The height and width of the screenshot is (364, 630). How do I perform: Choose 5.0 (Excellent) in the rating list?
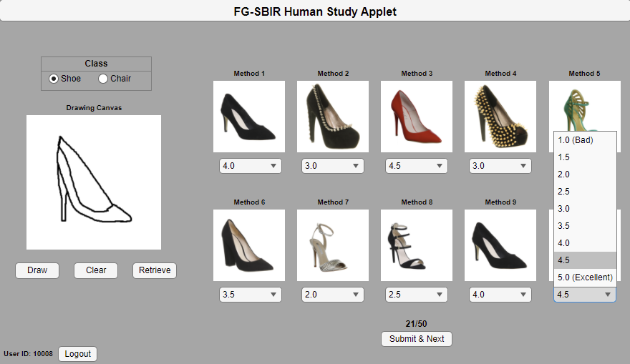click(585, 277)
